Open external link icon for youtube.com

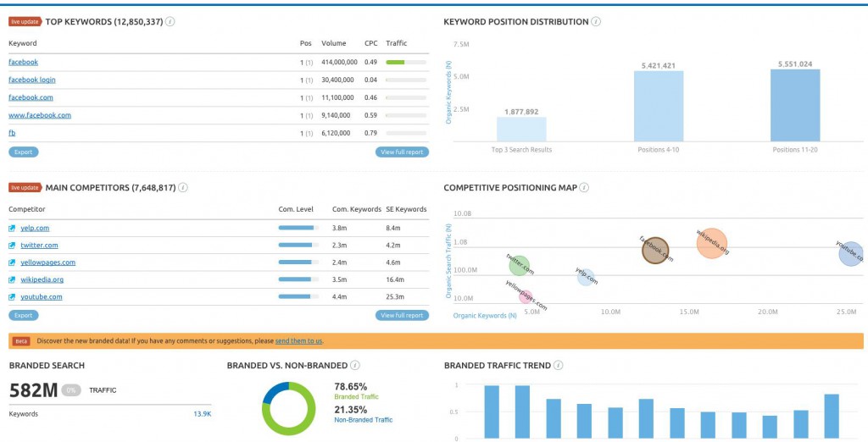pyautogui.click(x=12, y=297)
